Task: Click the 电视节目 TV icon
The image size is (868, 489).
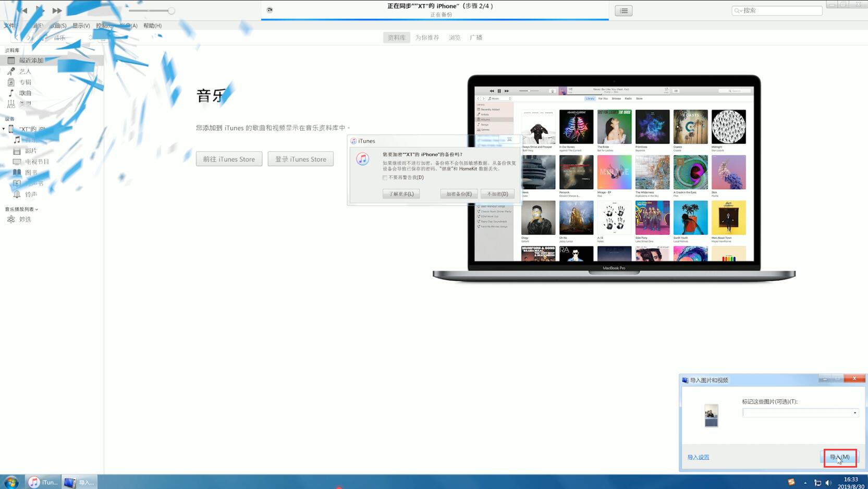Action: click(17, 162)
